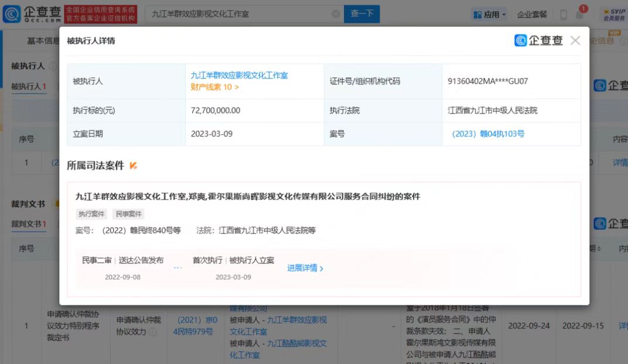Image resolution: width=628 pixels, height=364 pixels.
Task: Open the case number (2023)赣04执103号 link
Action: (x=488, y=134)
